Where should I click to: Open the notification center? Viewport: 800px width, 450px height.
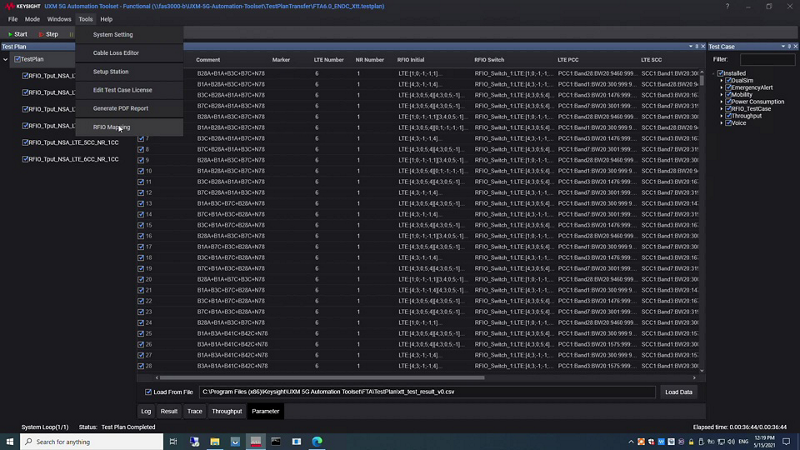787,442
